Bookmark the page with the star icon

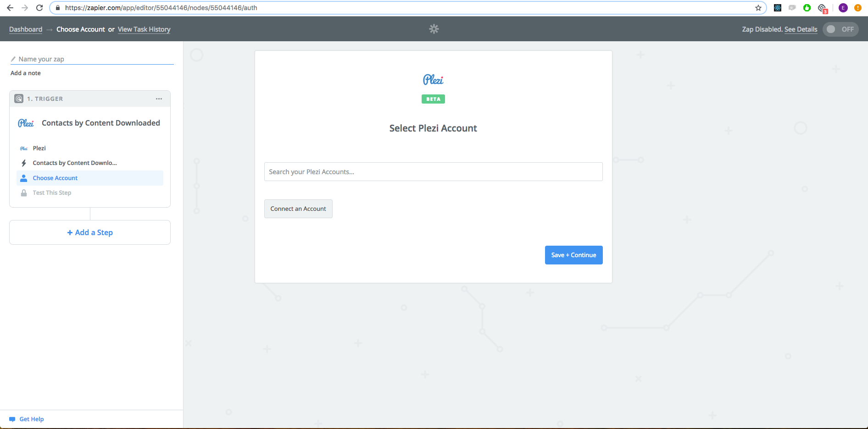(x=758, y=8)
